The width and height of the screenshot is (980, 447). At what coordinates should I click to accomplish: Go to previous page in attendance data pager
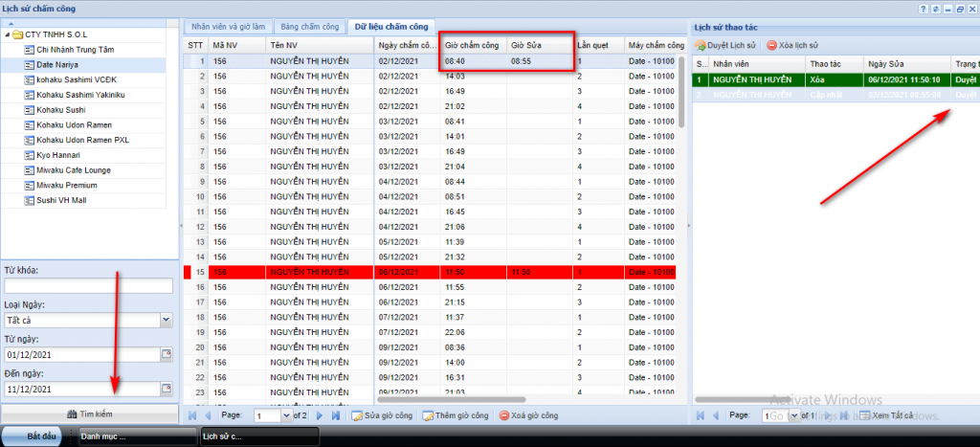(x=208, y=415)
